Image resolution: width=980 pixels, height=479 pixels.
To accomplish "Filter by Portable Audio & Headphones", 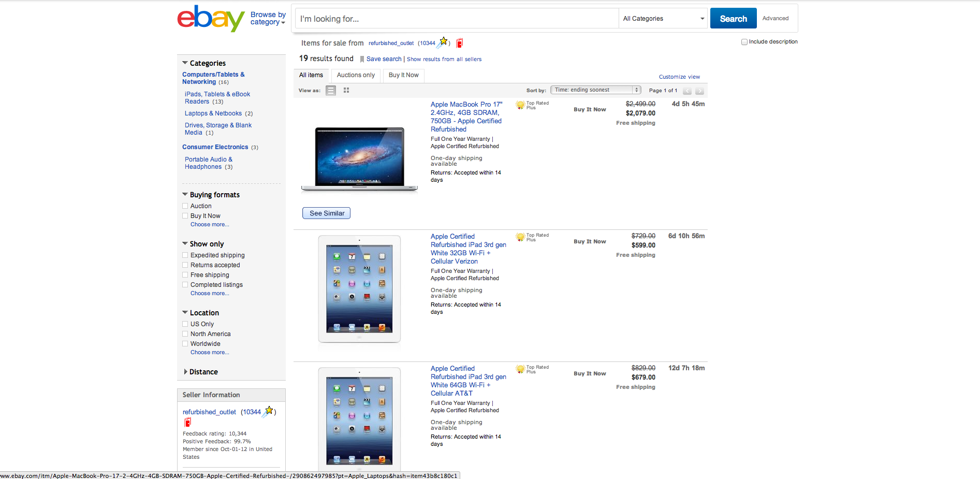I will [x=209, y=163].
